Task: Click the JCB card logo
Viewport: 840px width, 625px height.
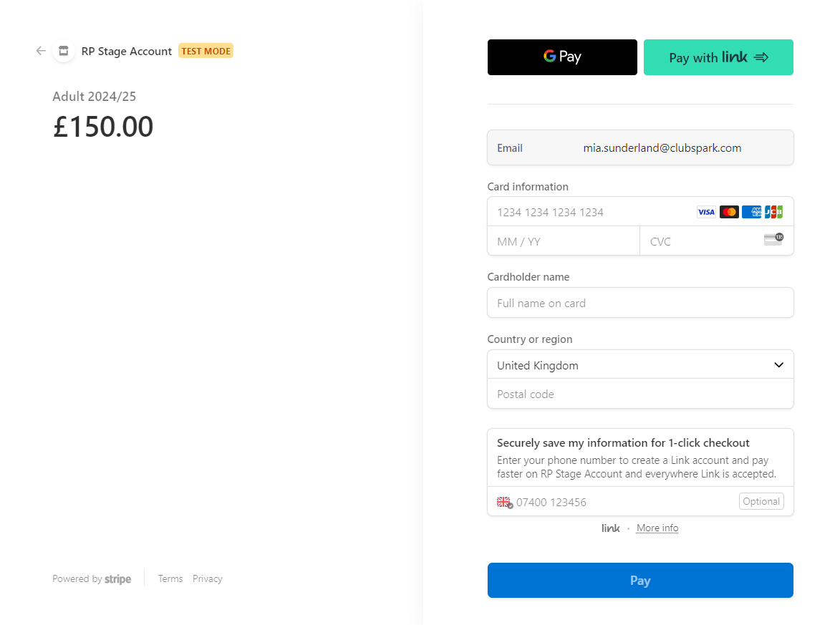Action: [773, 212]
